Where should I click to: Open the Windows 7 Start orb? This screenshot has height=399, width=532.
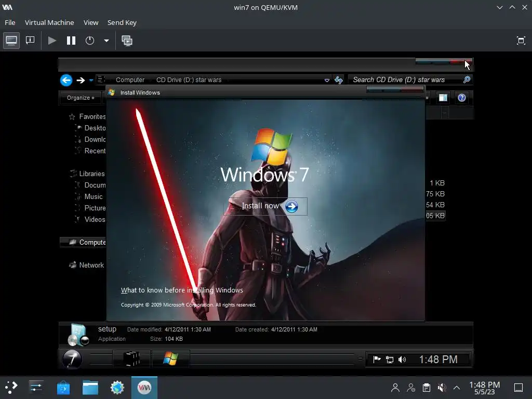72,359
